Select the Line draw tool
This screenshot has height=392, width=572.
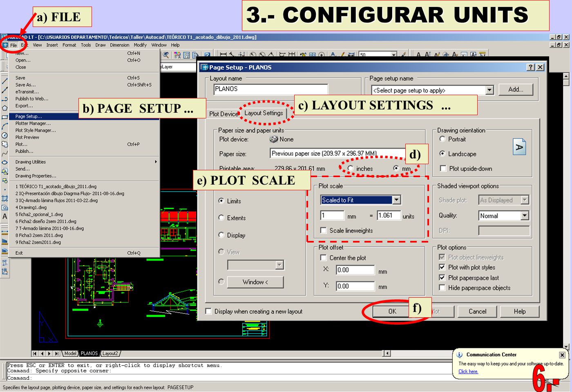[x=4, y=82]
